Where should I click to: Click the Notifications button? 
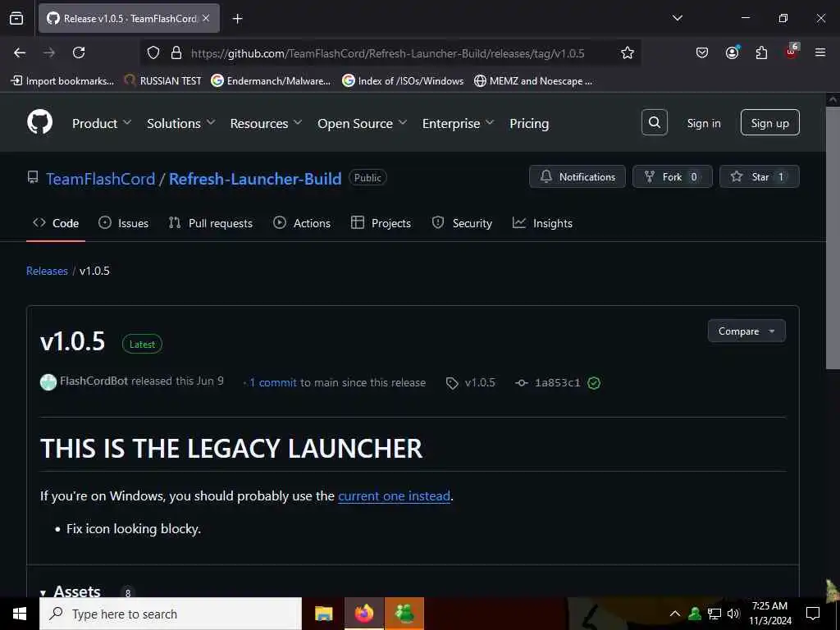pyautogui.click(x=577, y=176)
